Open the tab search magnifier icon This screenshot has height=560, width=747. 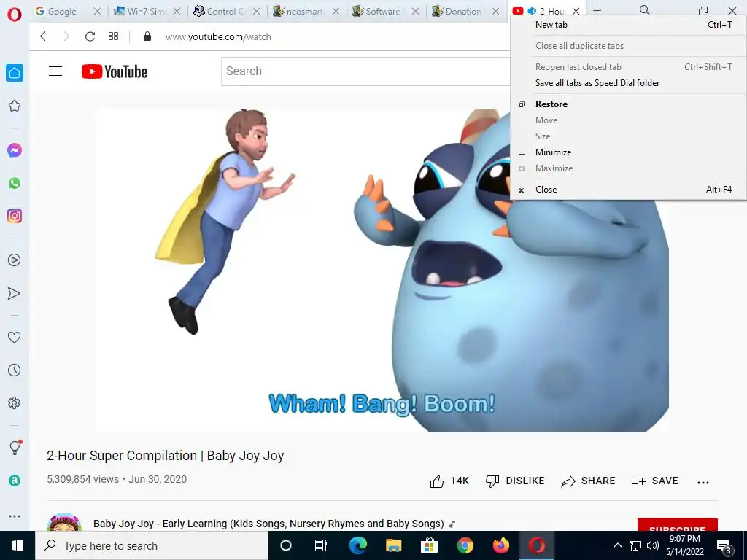coord(644,10)
